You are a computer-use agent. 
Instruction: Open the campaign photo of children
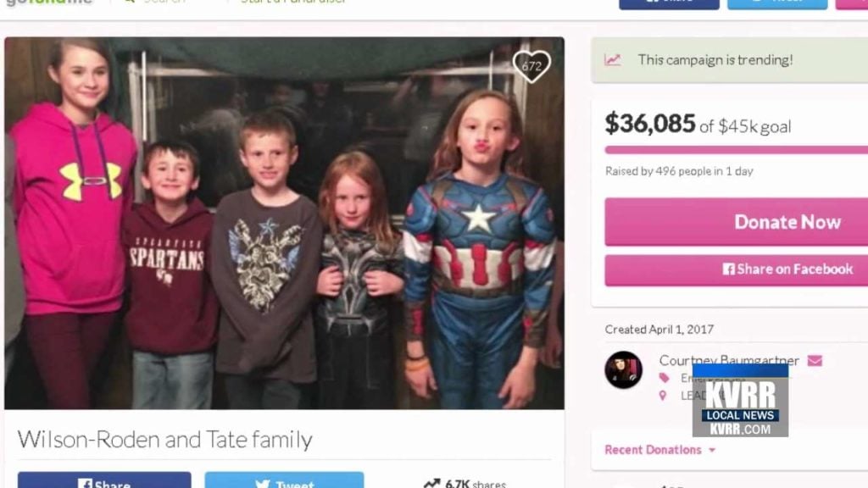pyautogui.click(x=285, y=224)
